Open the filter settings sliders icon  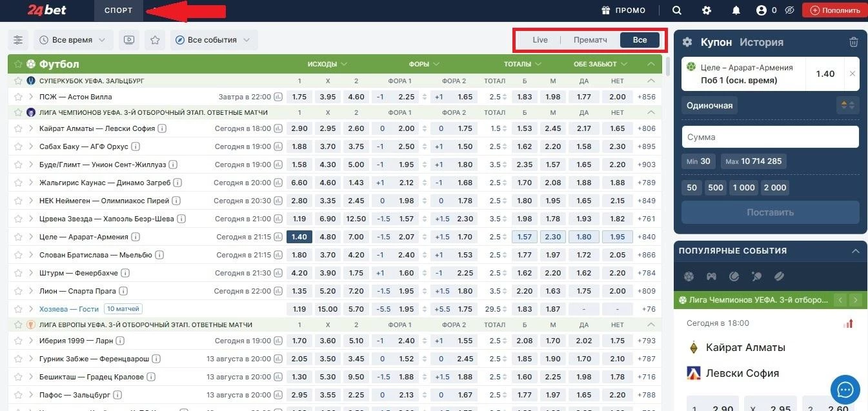[x=18, y=40]
